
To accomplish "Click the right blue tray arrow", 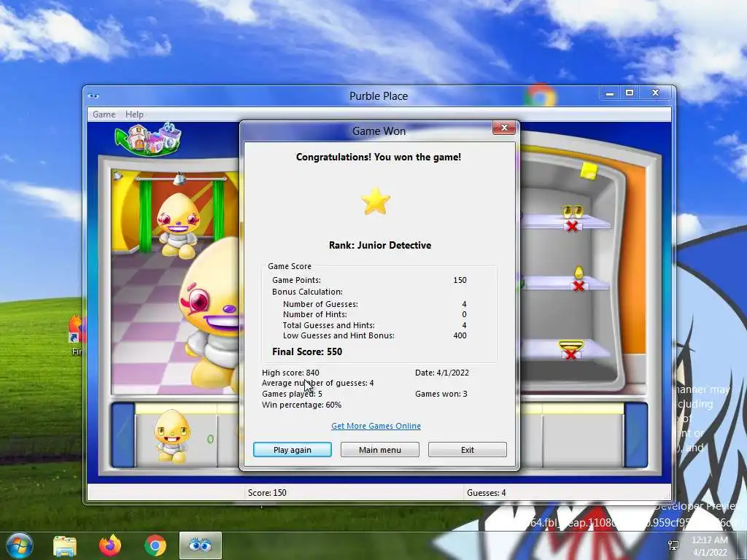I will (636, 435).
